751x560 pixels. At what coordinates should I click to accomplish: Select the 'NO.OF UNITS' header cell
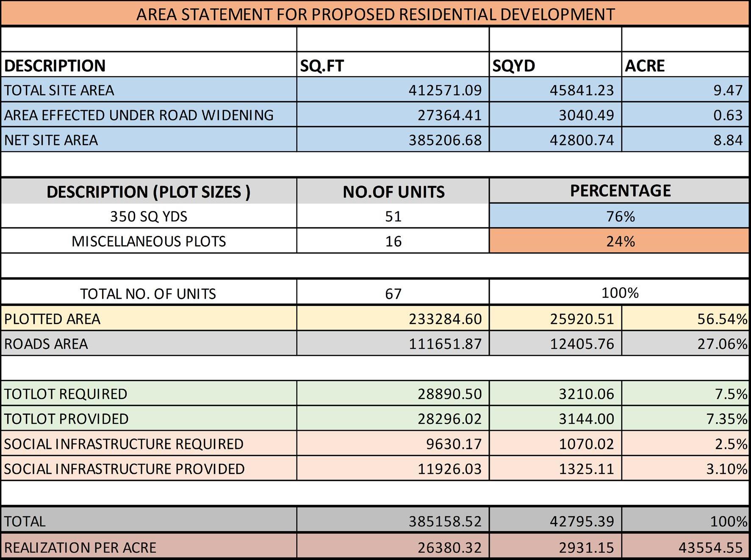point(393,191)
